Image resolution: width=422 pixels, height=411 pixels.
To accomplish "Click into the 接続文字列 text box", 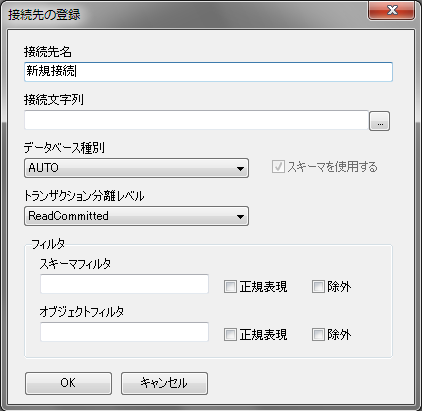I will point(196,120).
